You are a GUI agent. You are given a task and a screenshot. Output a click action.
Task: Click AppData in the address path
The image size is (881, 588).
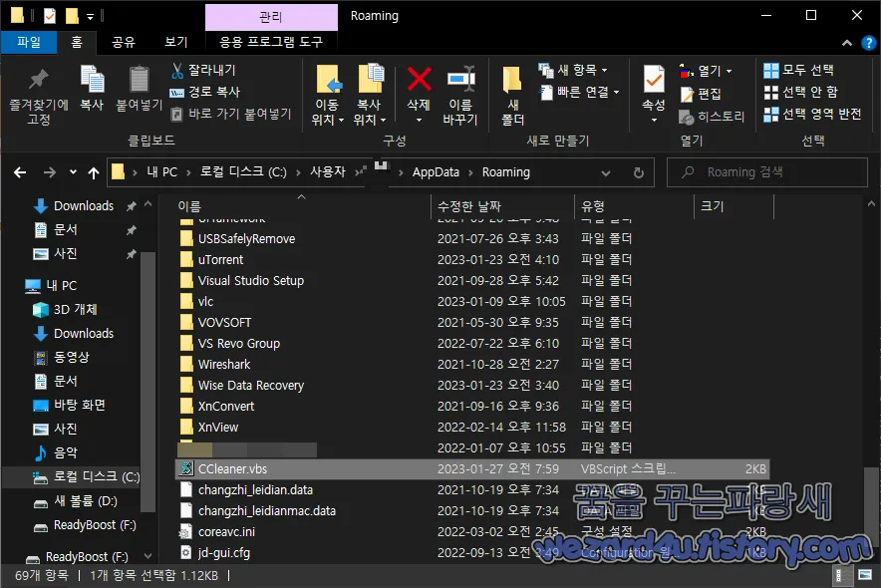point(436,172)
